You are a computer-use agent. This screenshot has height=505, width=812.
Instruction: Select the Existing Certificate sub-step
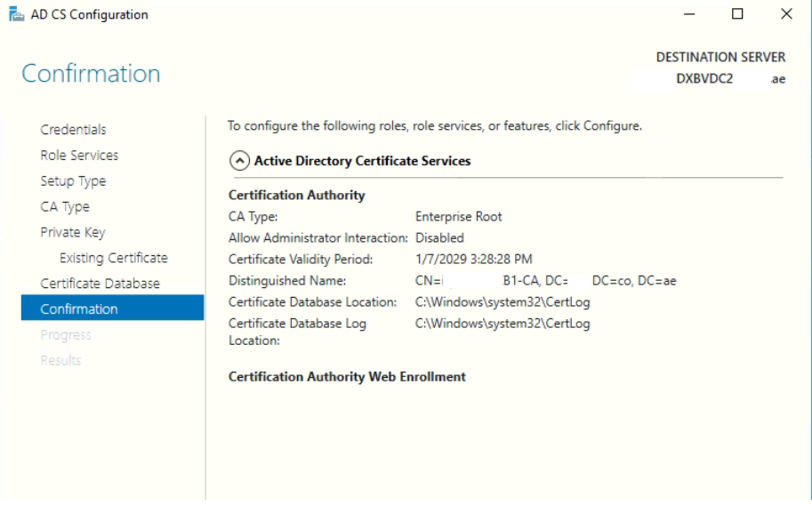(114, 258)
